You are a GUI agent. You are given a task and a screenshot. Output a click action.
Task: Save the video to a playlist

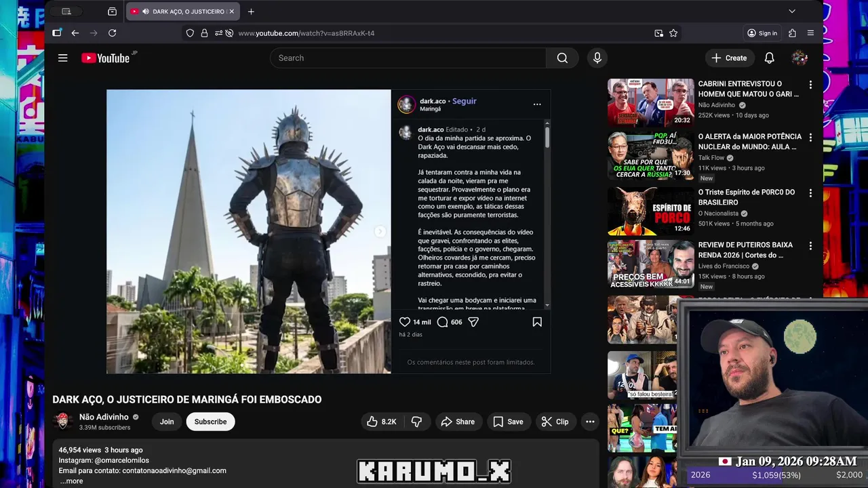pos(508,422)
